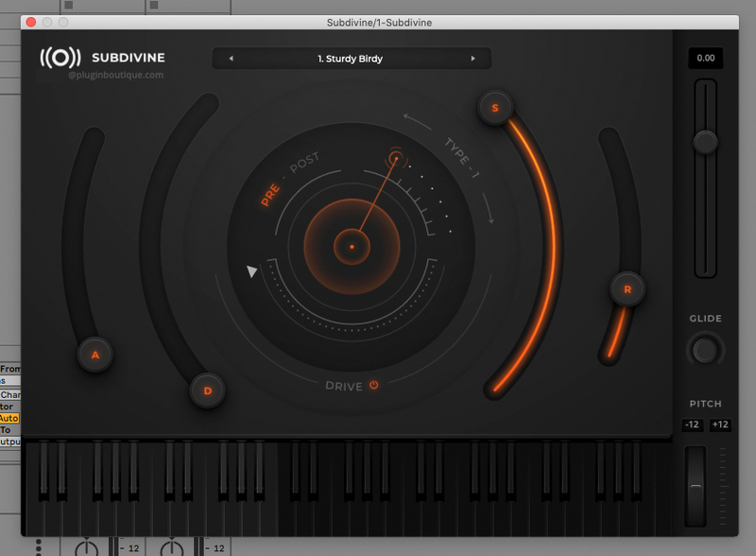Click the 0.00 volume value field

(705, 59)
